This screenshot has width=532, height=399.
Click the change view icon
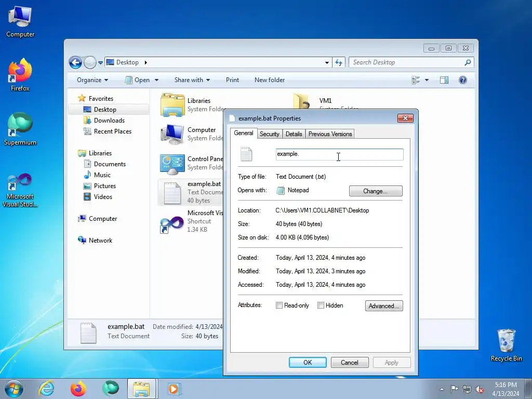416,80
